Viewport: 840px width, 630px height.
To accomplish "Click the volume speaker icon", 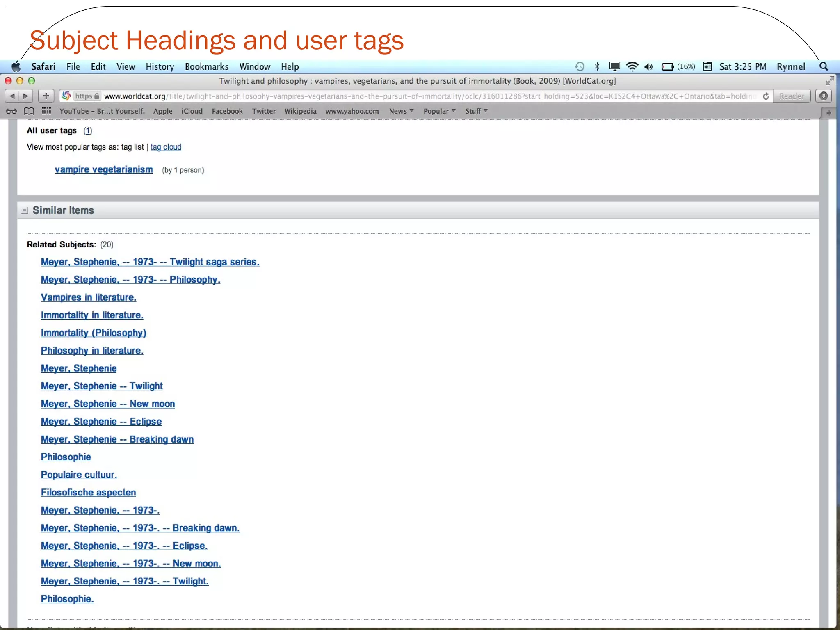I will [648, 66].
